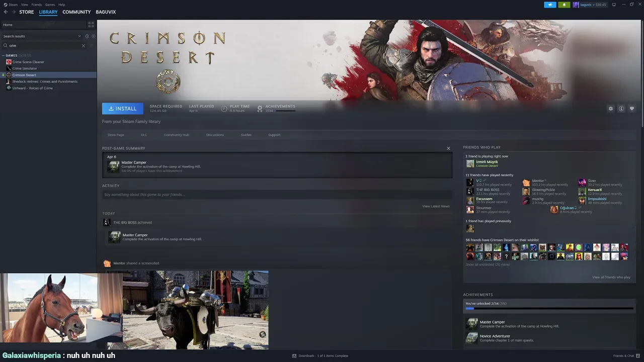Open the Games menu
This screenshot has width=644, height=362.
(x=50, y=5)
